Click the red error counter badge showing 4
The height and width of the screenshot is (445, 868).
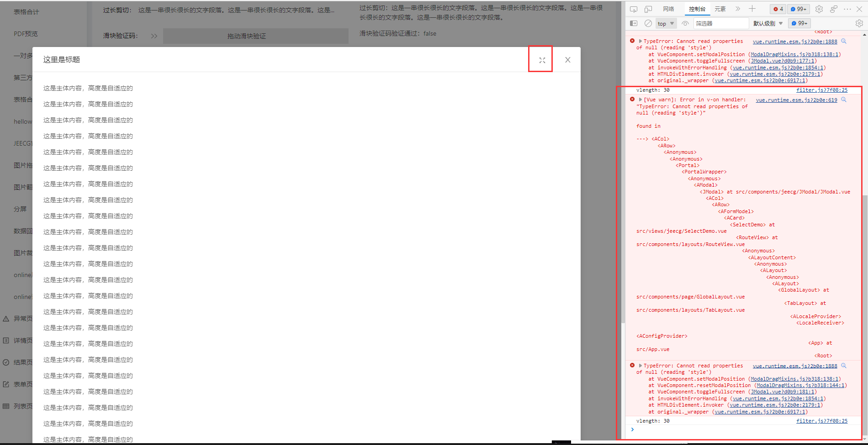point(778,9)
